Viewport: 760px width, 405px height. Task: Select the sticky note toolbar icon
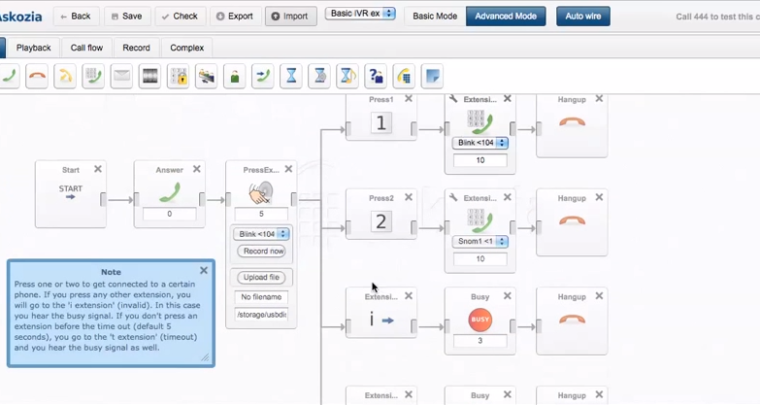tap(432, 76)
